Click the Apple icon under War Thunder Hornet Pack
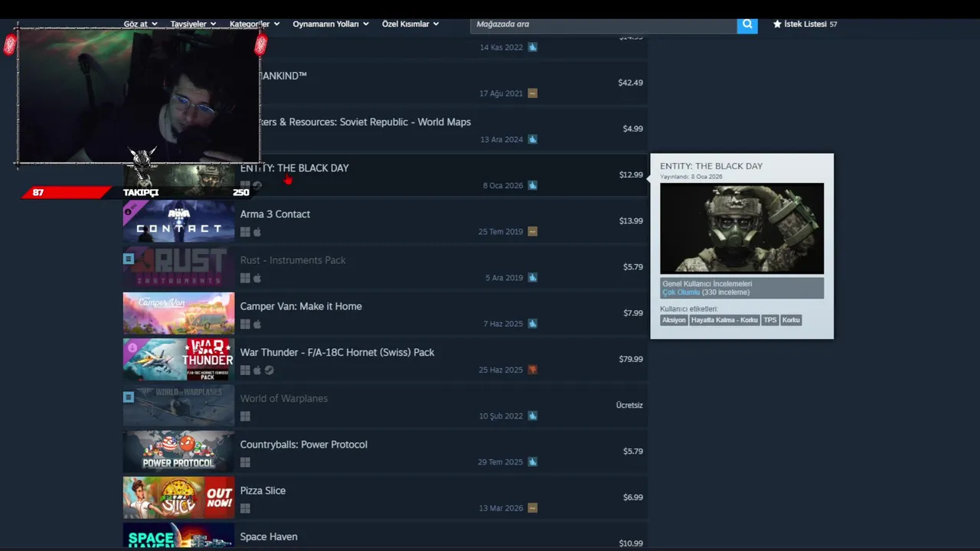The width and height of the screenshot is (980, 551). [x=257, y=370]
